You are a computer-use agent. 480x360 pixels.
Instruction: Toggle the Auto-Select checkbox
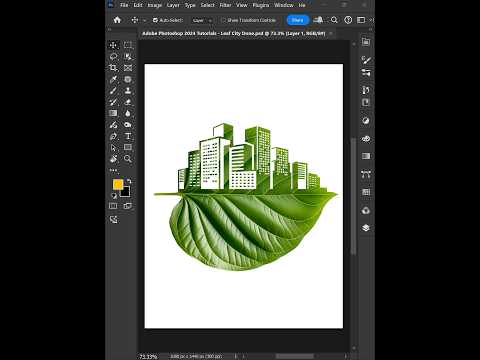(x=155, y=20)
